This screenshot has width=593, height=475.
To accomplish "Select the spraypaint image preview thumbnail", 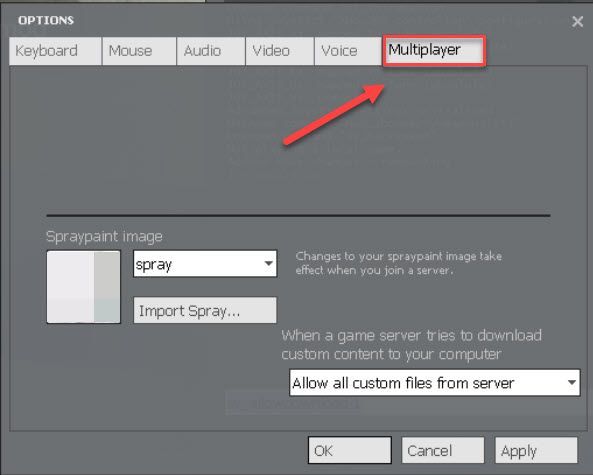I will [x=84, y=287].
